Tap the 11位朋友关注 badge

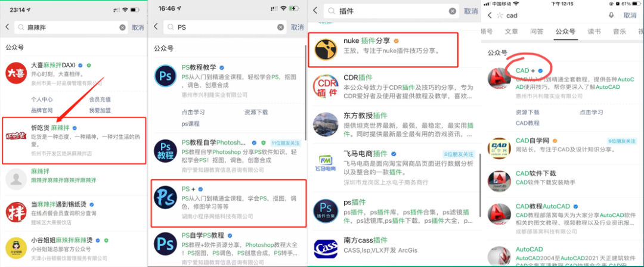pyautogui.click(x=286, y=143)
